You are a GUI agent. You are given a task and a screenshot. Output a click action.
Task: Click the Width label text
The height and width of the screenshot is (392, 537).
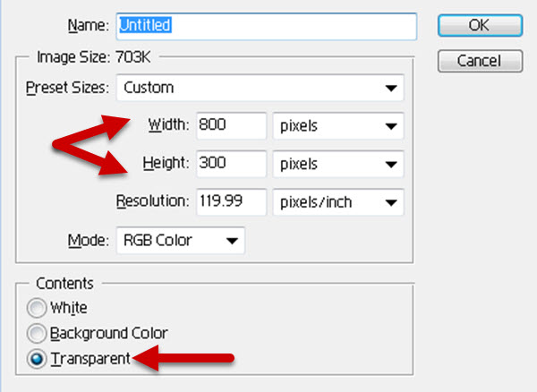coord(168,124)
